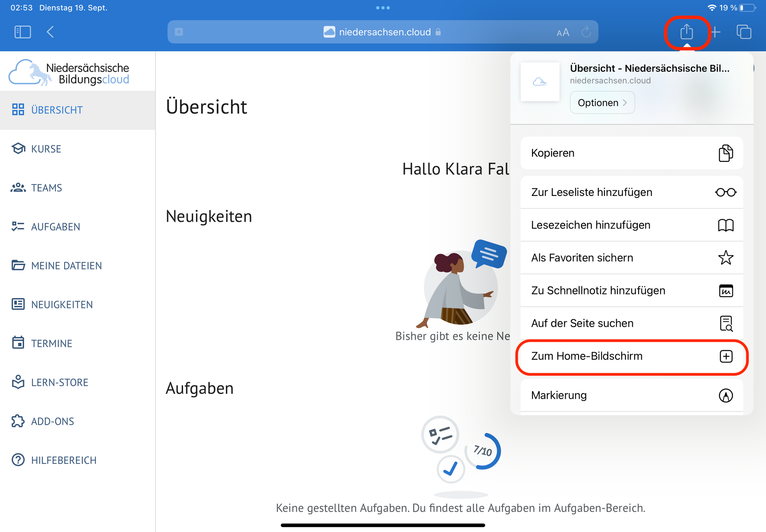Go back with the back arrow

pyautogui.click(x=50, y=32)
